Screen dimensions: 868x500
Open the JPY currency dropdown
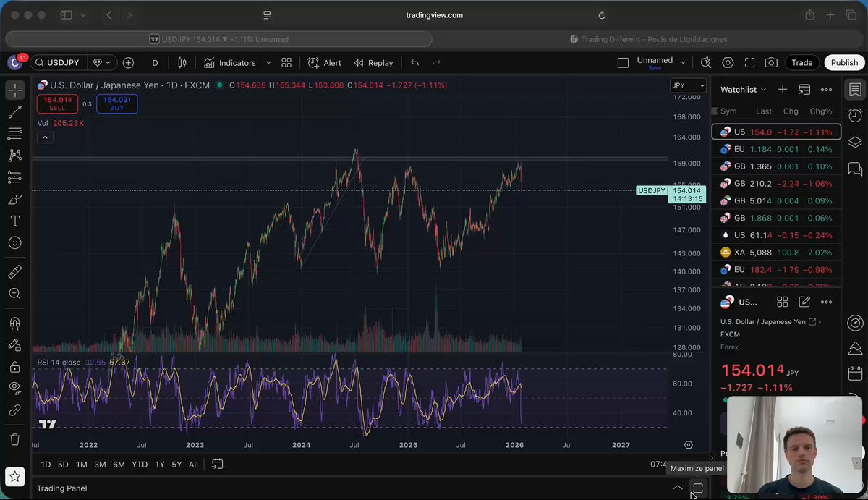click(687, 85)
